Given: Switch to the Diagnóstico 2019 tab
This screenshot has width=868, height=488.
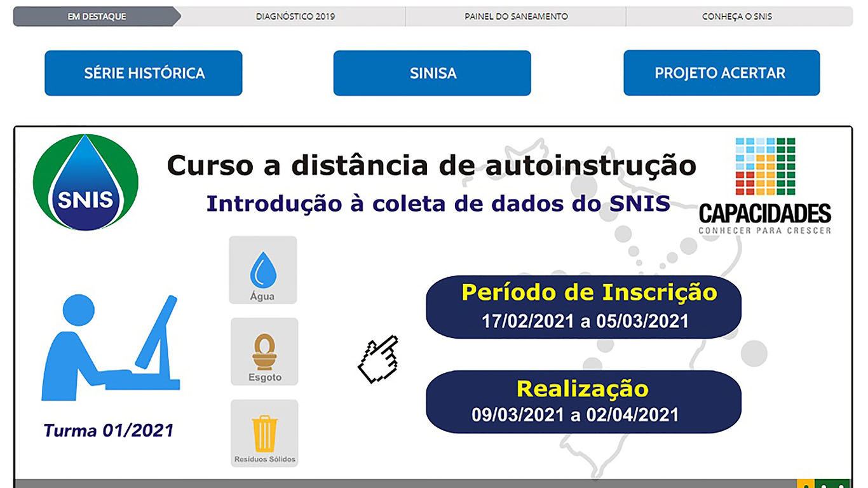Looking at the screenshot, I should tap(295, 17).
